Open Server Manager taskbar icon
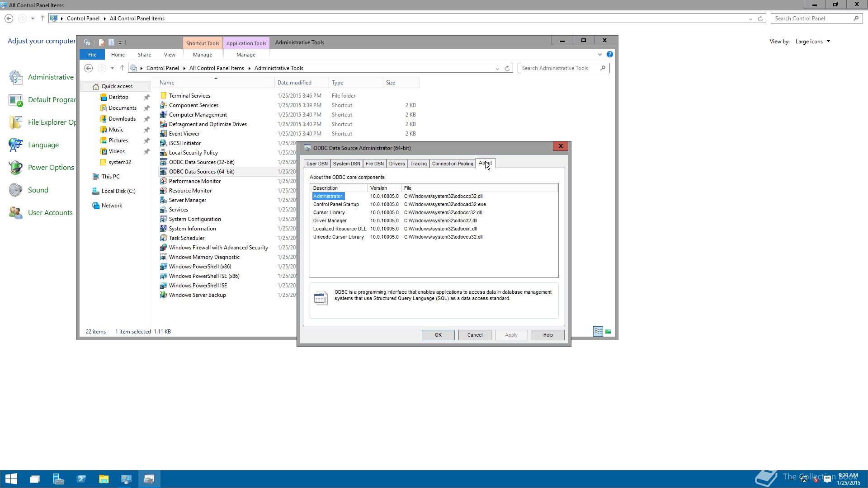Screen dimensions: 868x488 click(x=58, y=479)
